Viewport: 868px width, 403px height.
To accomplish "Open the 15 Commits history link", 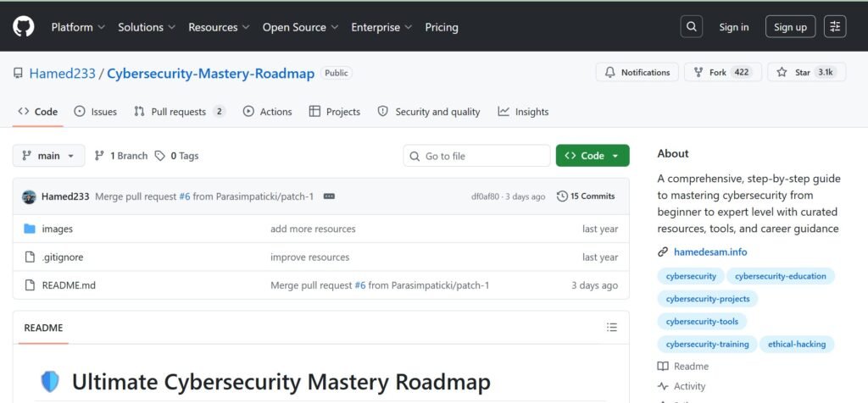I will (586, 196).
